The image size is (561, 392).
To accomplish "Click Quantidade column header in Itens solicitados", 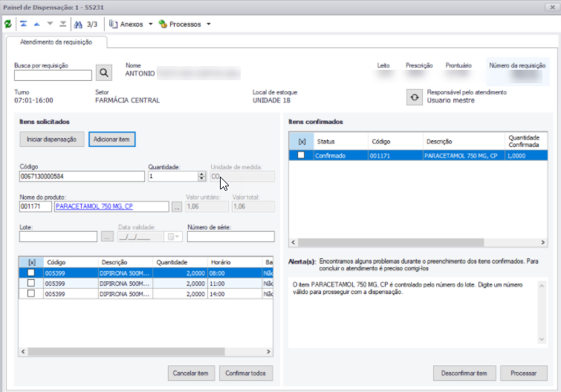I will coord(180,262).
